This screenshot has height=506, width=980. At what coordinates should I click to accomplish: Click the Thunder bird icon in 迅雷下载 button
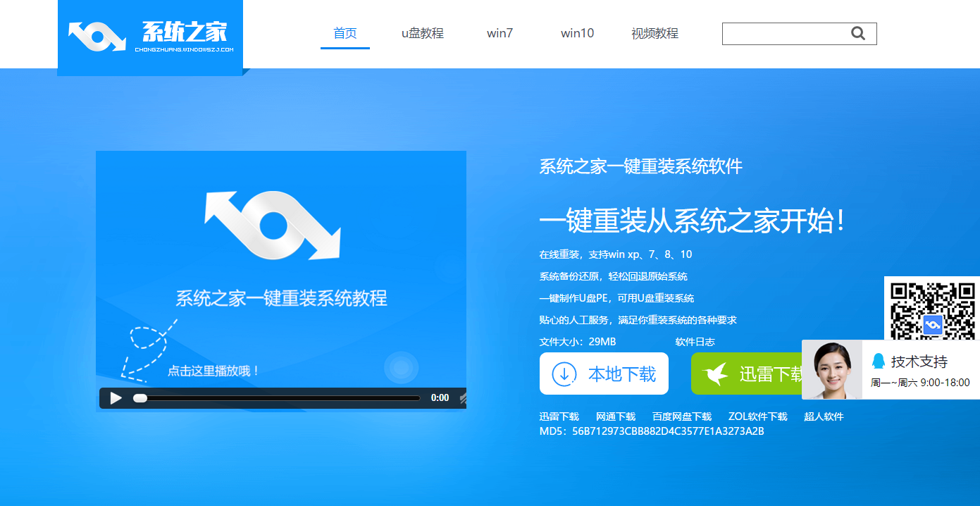click(x=715, y=374)
